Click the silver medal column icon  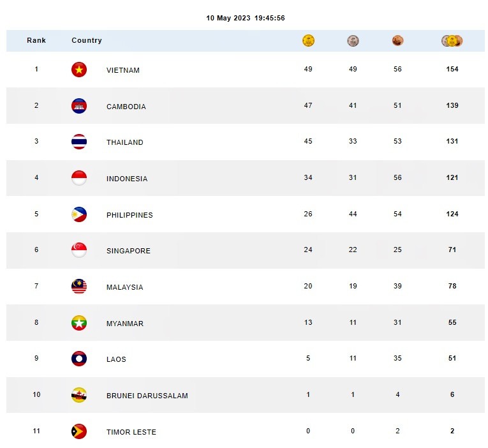tap(353, 41)
